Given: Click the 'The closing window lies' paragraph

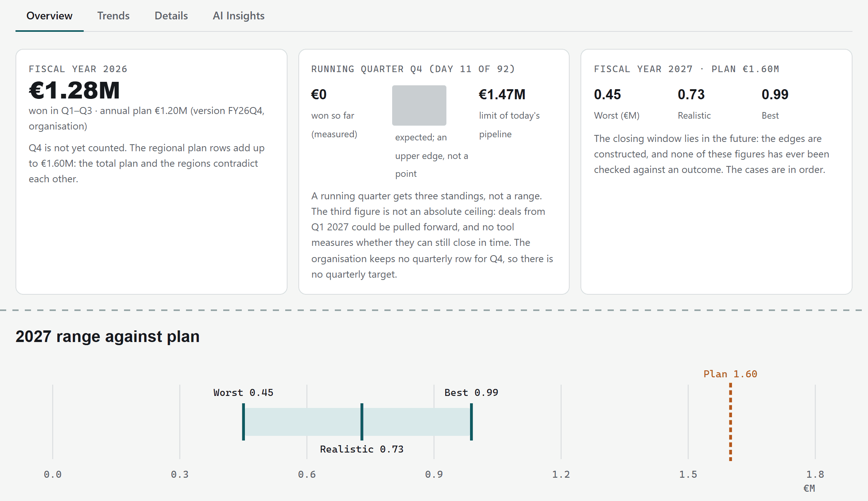Looking at the screenshot, I should click(711, 154).
